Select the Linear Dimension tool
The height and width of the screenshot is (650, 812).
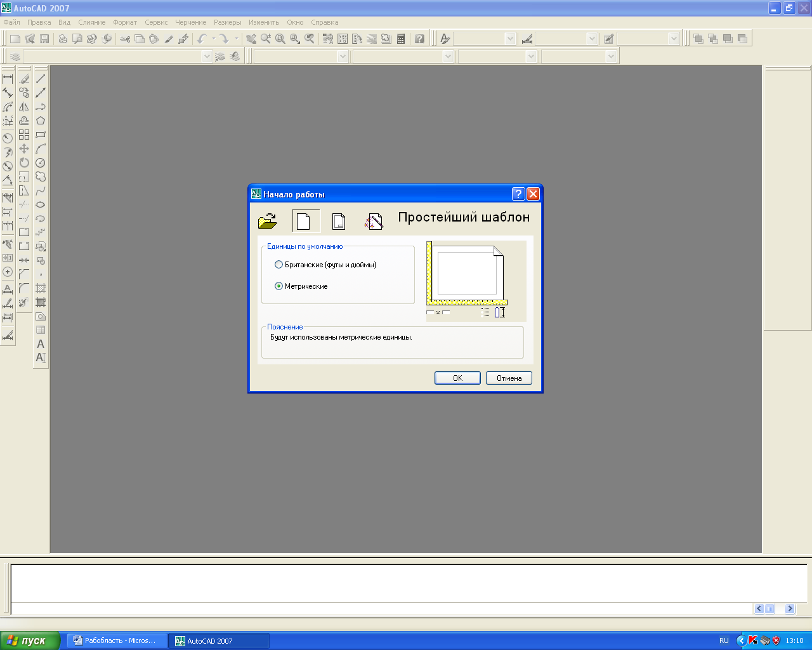point(8,79)
